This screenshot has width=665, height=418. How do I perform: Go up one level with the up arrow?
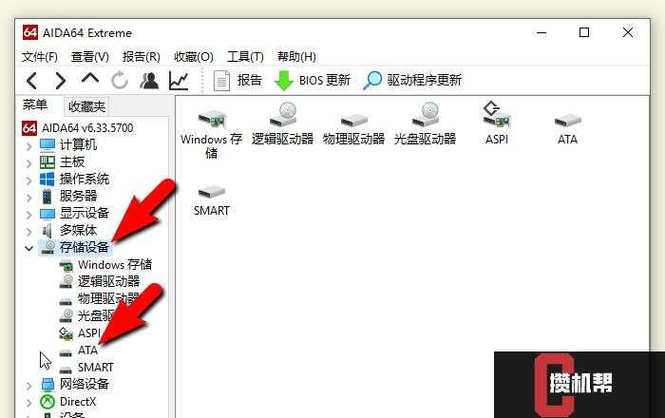pyautogui.click(x=90, y=78)
